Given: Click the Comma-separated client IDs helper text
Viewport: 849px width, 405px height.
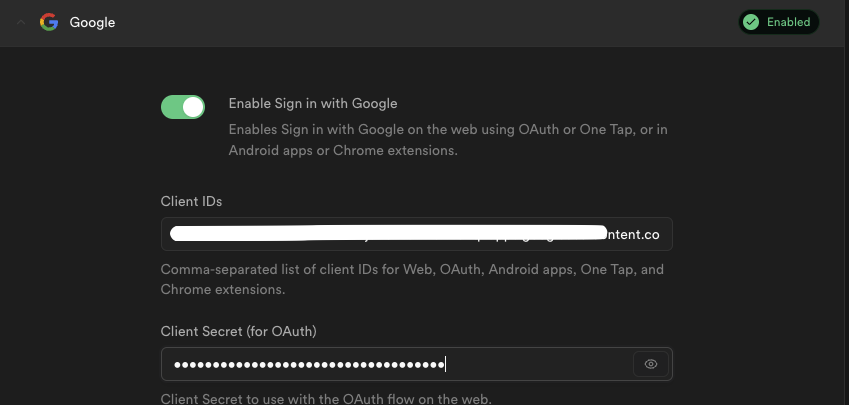Looking at the screenshot, I should (x=412, y=270).
